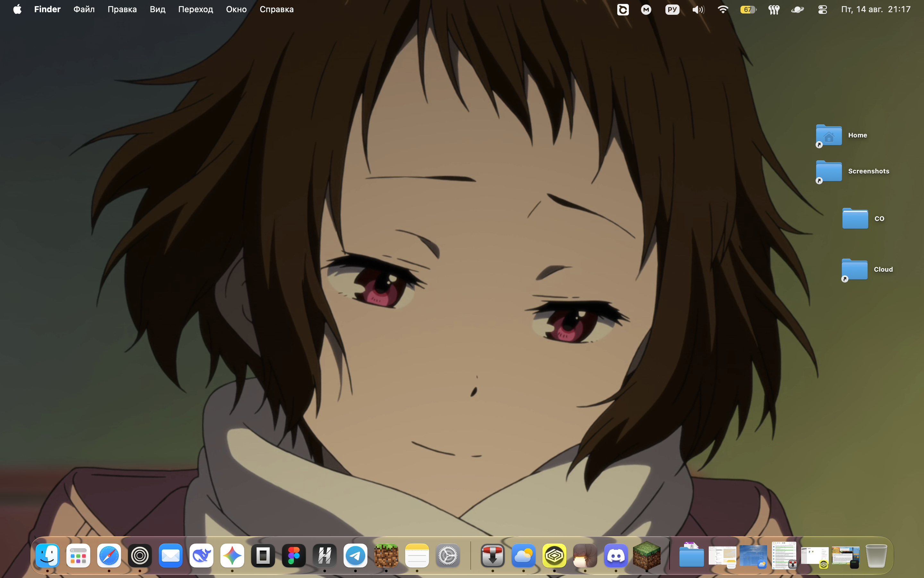Restore minimized exec terminal window from dock

(x=845, y=556)
